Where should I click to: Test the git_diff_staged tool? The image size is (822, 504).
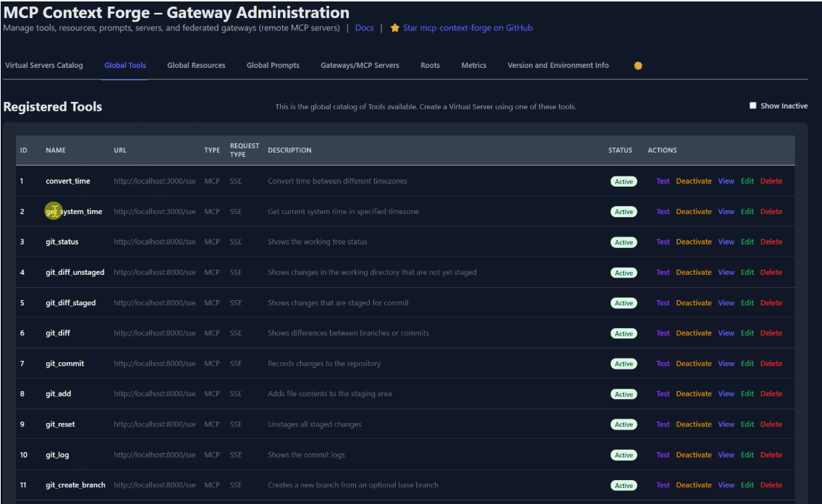663,302
